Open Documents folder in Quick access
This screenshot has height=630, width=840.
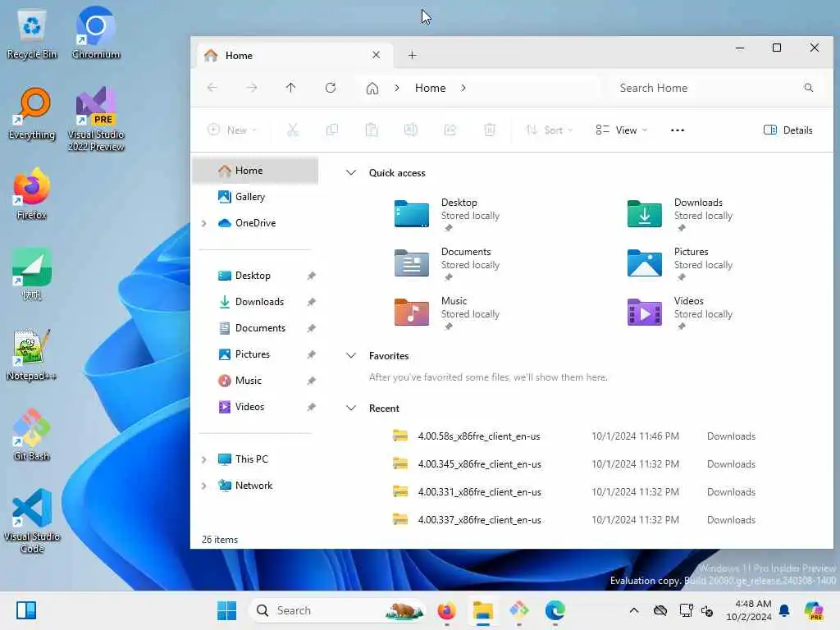(x=447, y=263)
